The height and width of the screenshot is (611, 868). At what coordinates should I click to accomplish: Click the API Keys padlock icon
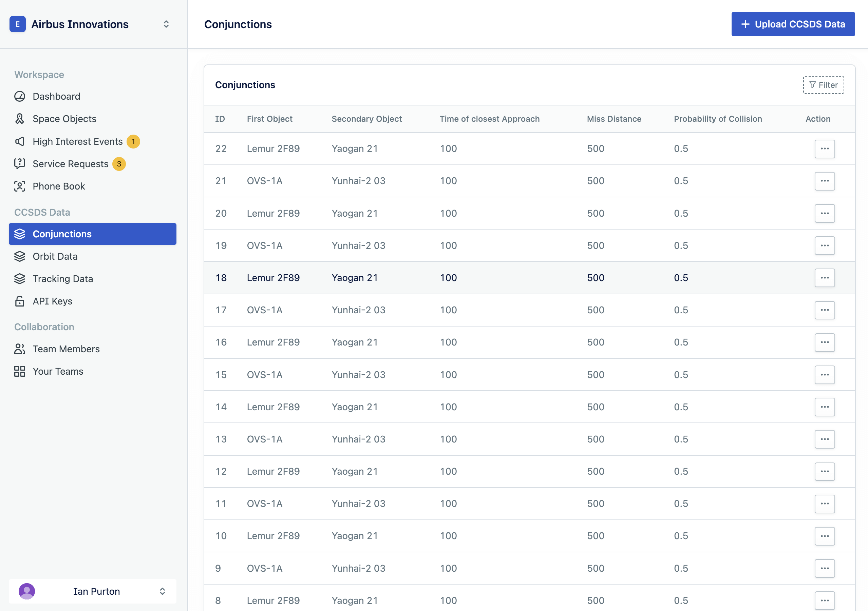click(x=20, y=301)
